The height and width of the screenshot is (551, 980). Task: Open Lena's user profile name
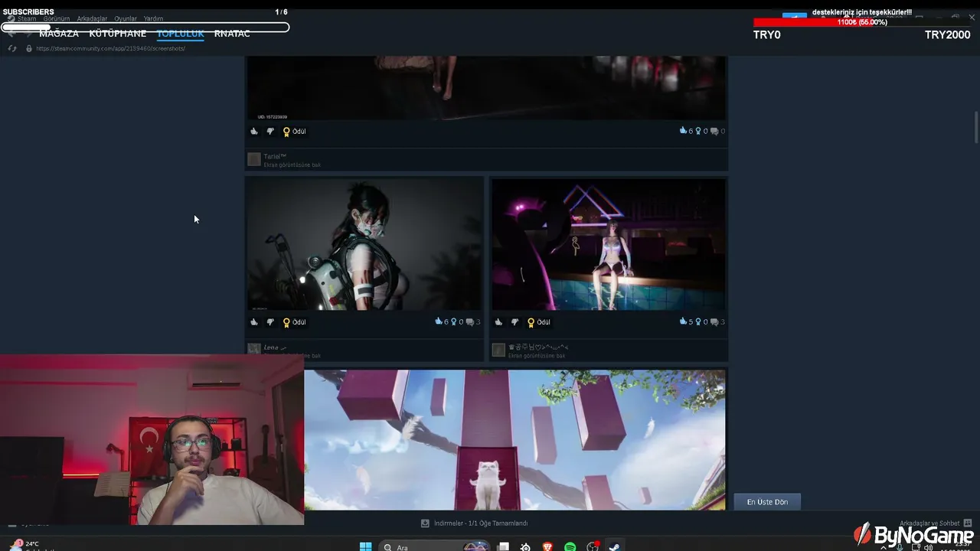[x=275, y=347]
